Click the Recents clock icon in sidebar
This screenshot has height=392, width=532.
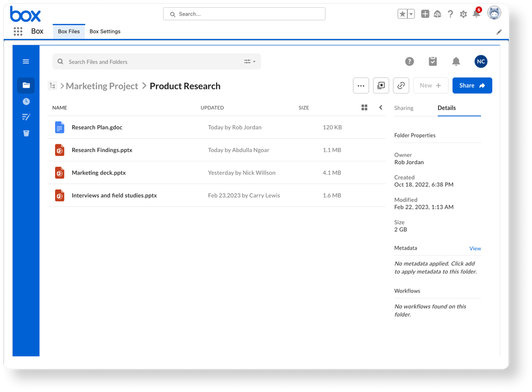point(26,102)
